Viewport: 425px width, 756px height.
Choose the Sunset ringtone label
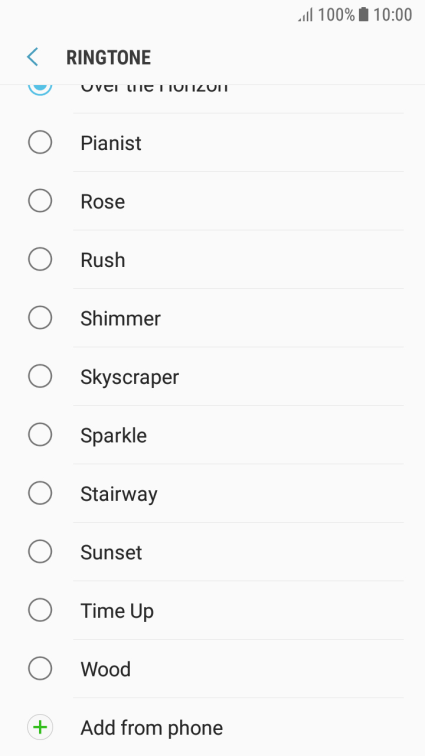(111, 553)
